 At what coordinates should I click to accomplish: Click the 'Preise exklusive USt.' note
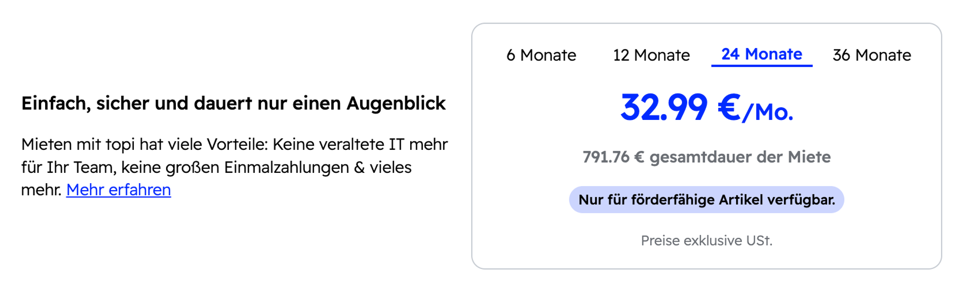coord(706,241)
